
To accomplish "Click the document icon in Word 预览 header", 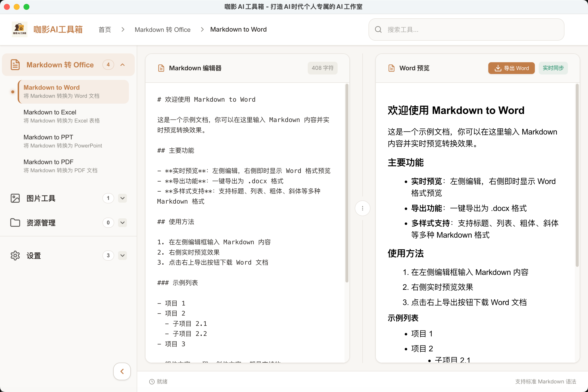I will [391, 68].
